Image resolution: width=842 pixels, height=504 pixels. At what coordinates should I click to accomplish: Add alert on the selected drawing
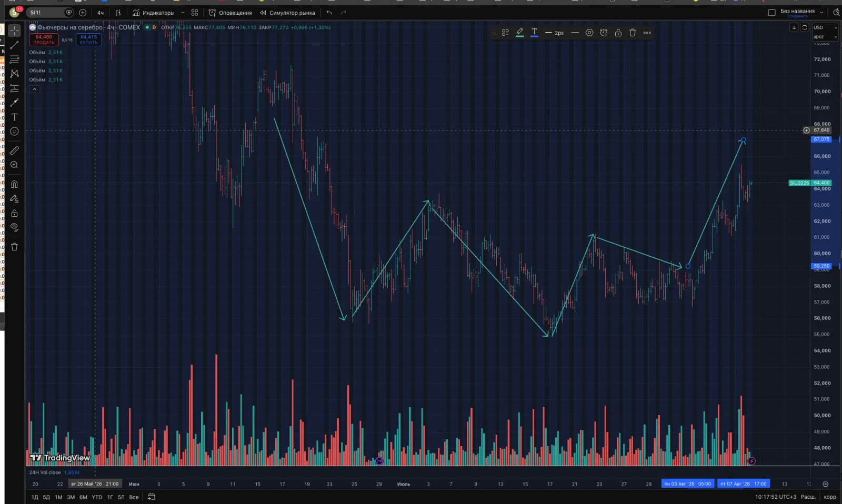[604, 33]
